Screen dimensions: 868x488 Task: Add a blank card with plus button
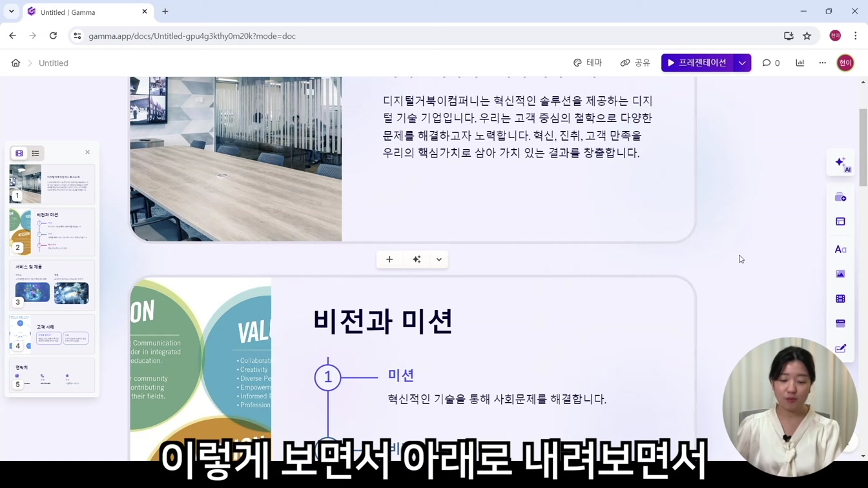click(389, 259)
